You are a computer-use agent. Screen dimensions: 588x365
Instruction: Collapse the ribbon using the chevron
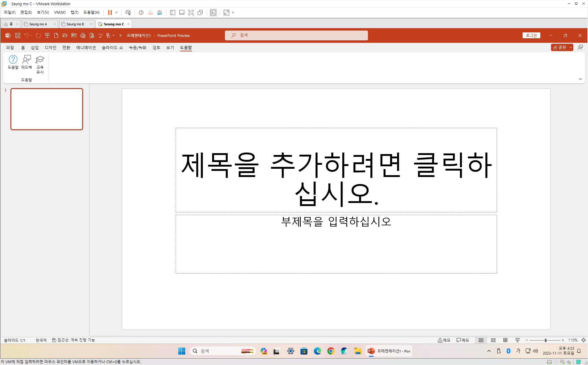click(580, 79)
